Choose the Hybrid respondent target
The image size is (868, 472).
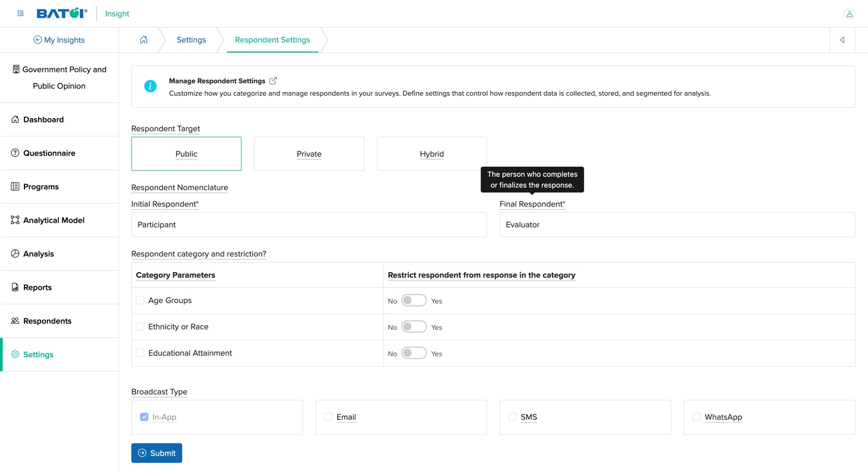click(431, 154)
